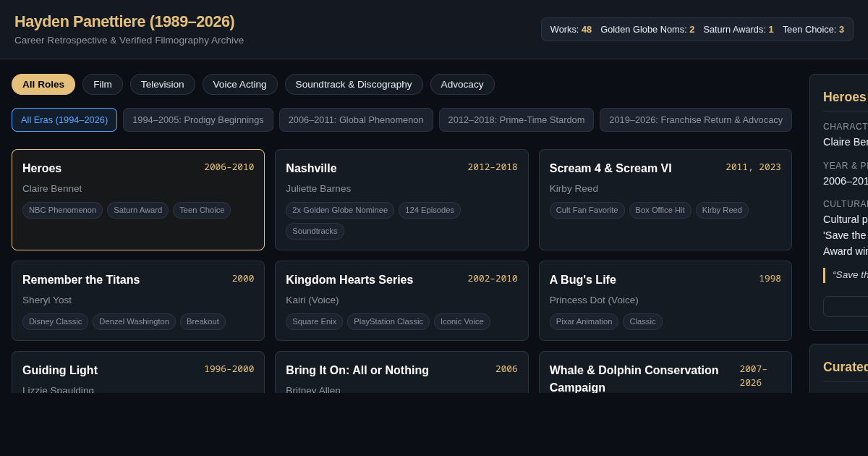868x456 pixels.
Task: Click the Cult Fan Favorite tag
Action: [587, 211]
